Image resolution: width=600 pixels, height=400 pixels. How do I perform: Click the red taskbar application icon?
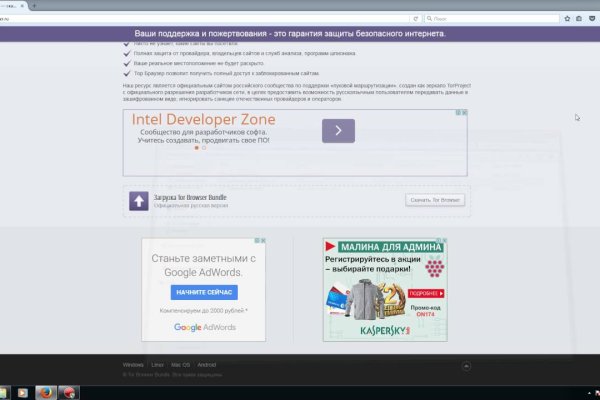tap(68, 391)
